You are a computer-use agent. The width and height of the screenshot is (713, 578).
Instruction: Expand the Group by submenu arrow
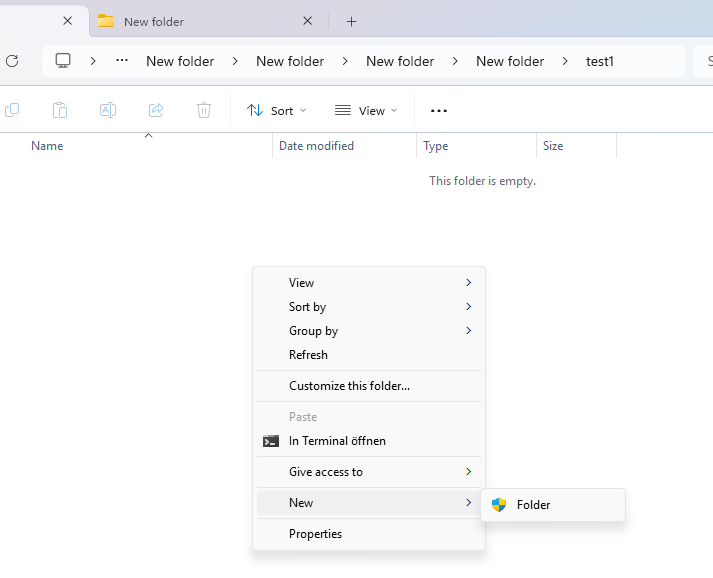pyautogui.click(x=469, y=331)
